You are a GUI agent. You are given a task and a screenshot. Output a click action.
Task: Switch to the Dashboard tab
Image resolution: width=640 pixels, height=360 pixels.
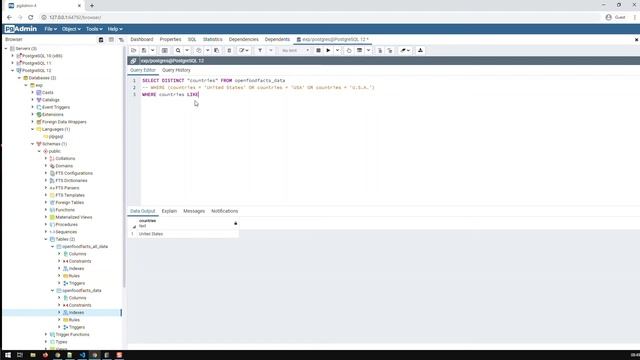[142, 40]
